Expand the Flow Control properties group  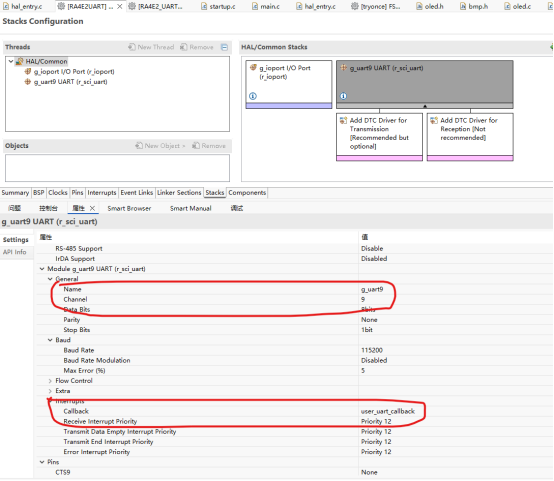point(50,381)
